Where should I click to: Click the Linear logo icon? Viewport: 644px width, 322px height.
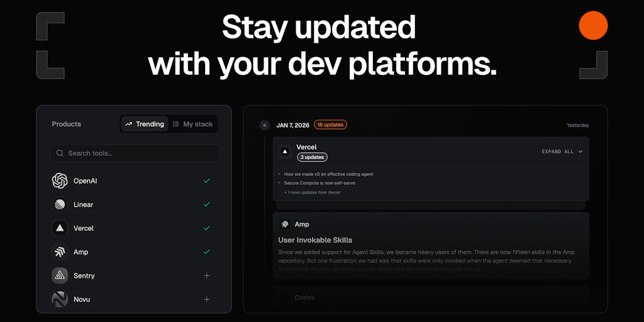(60, 204)
